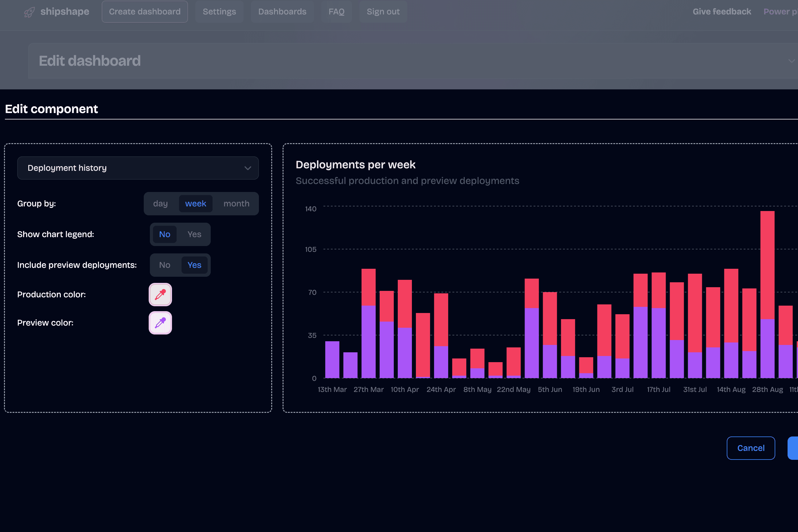Open the Production color eyedropper picker
Image resolution: width=798 pixels, height=532 pixels.
click(160, 295)
